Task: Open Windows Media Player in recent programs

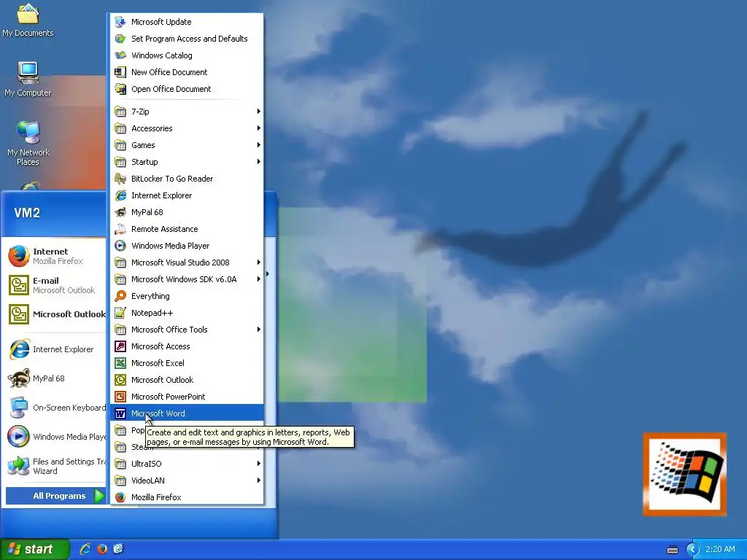Action: (56, 437)
